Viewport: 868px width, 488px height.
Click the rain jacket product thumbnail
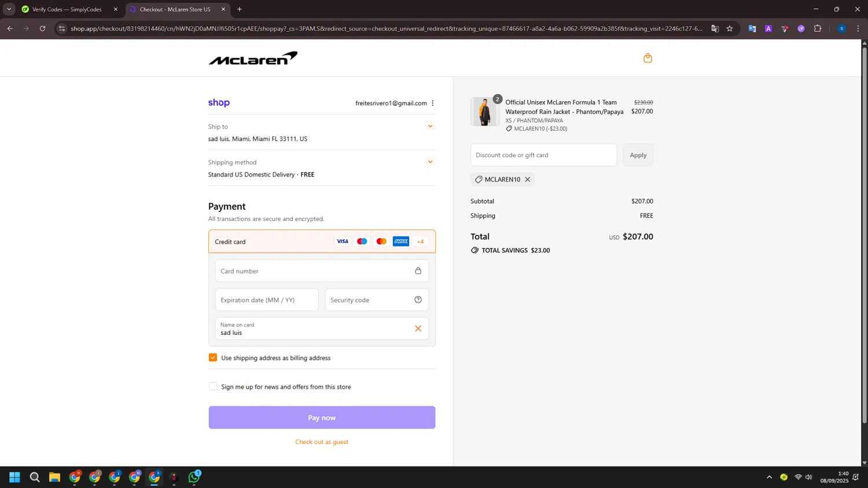pyautogui.click(x=485, y=112)
